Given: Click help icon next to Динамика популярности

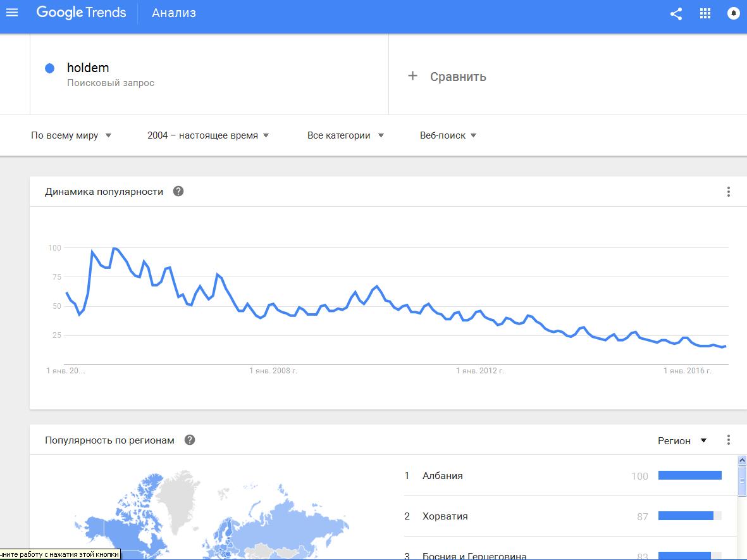Looking at the screenshot, I should (178, 191).
